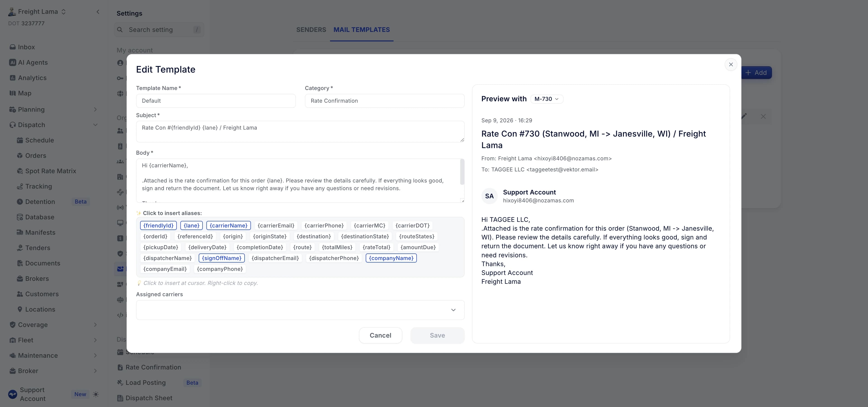Click the Template Name input field

[x=216, y=101]
